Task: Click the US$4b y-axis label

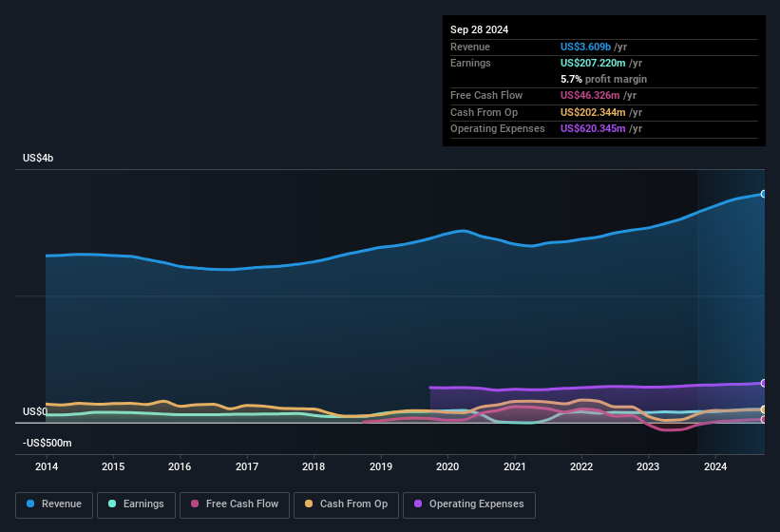Action: (x=38, y=158)
